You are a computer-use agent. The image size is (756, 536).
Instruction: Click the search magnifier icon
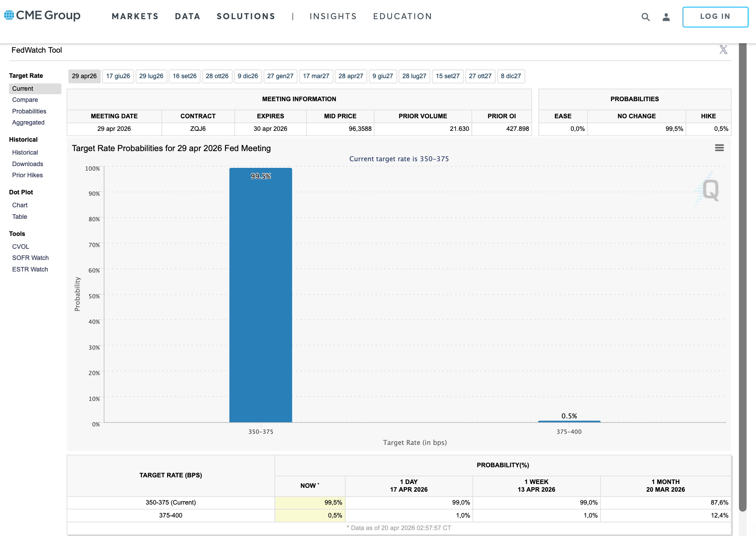[645, 17]
